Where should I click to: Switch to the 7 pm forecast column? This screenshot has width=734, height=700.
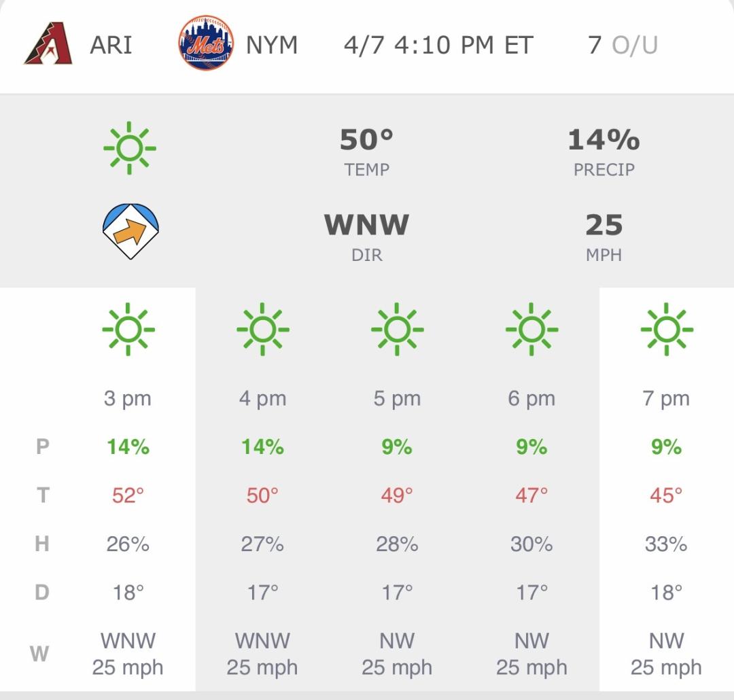pos(666,399)
